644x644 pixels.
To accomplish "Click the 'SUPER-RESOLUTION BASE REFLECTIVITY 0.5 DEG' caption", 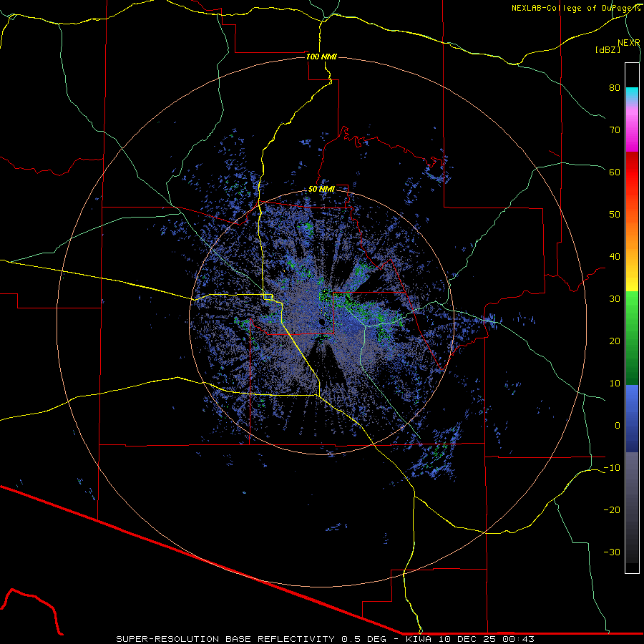I will click(x=251, y=639).
